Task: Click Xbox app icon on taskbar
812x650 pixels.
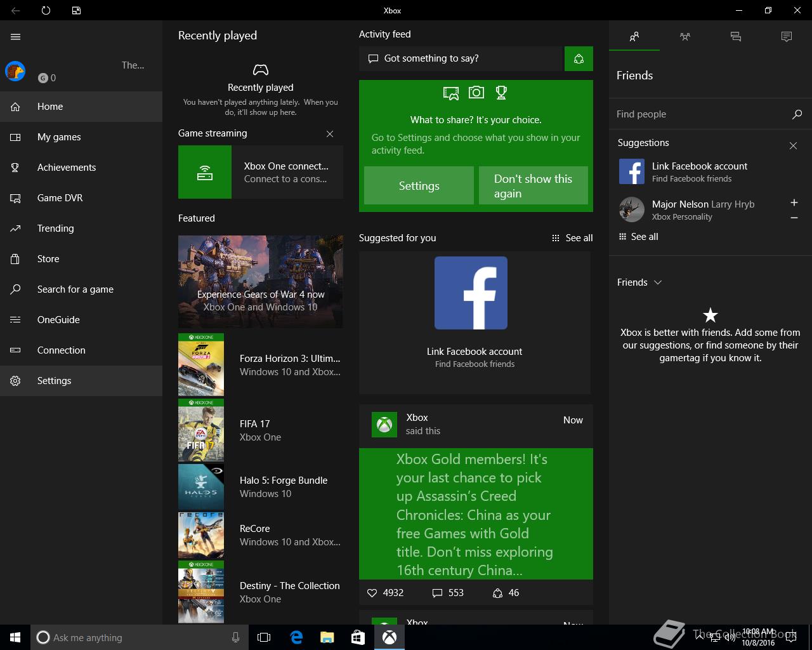Action: click(389, 637)
